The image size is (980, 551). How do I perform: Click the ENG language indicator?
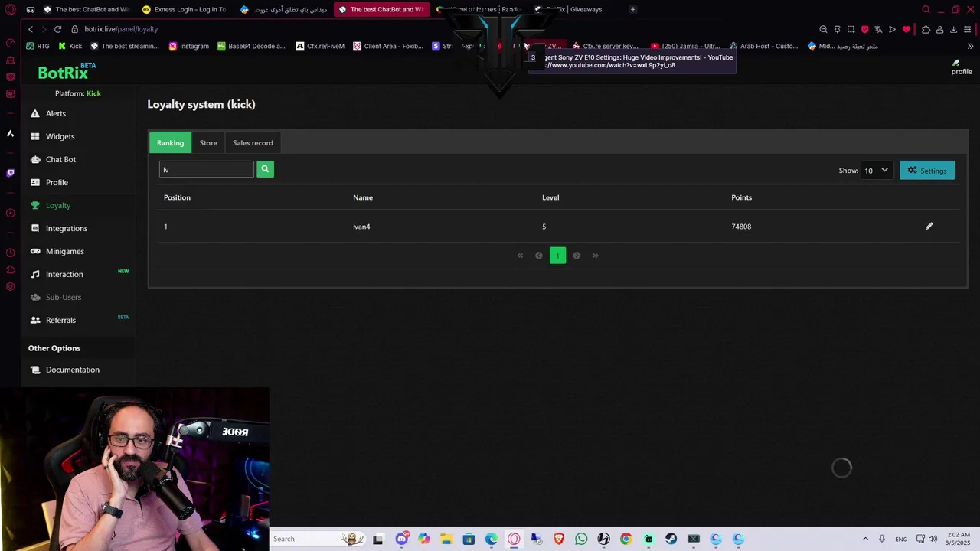point(901,539)
